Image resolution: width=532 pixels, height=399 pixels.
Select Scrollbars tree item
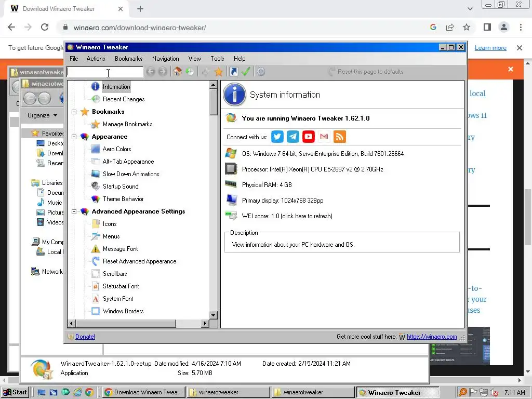(x=115, y=274)
